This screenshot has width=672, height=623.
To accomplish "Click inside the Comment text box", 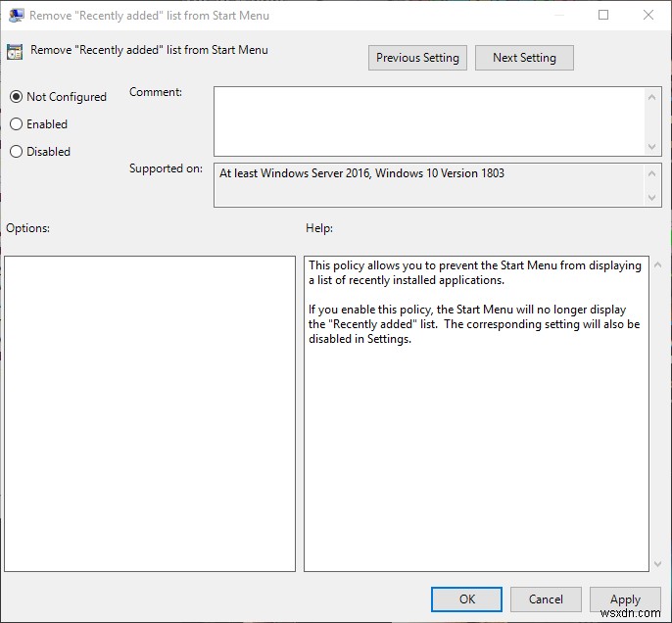I will (x=429, y=121).
